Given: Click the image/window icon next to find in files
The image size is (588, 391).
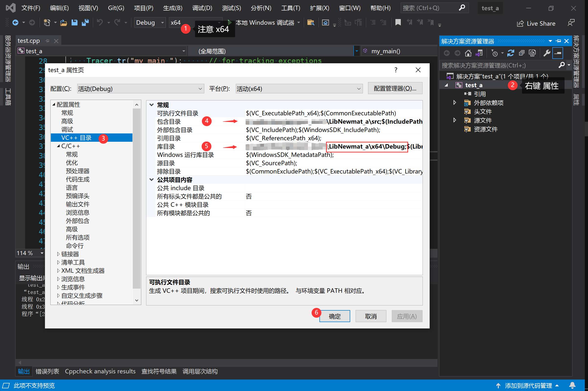Looking at the screenshot, I should pyautogui.click(x=326, y=23).
